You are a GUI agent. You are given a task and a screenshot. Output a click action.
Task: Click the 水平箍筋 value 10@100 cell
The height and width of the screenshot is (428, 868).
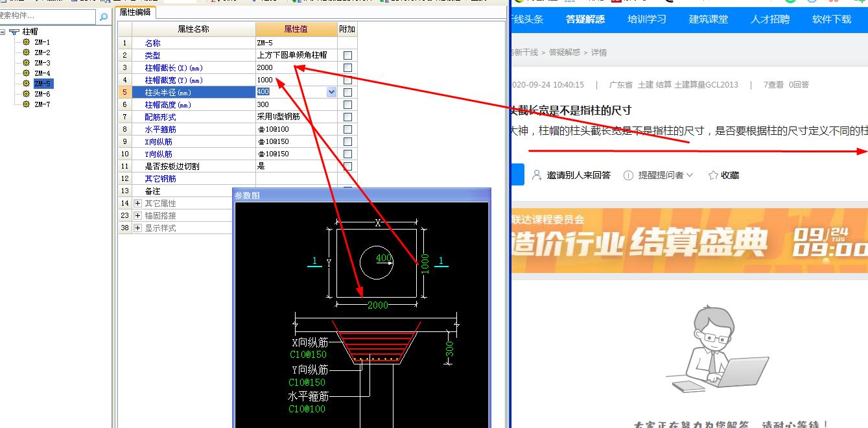[296, 129]
